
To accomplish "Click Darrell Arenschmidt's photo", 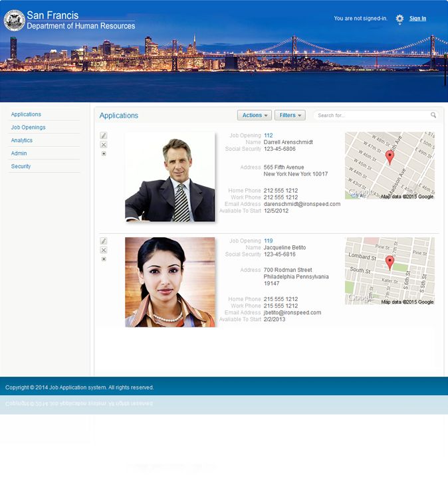I will click(x=170, y=177).
